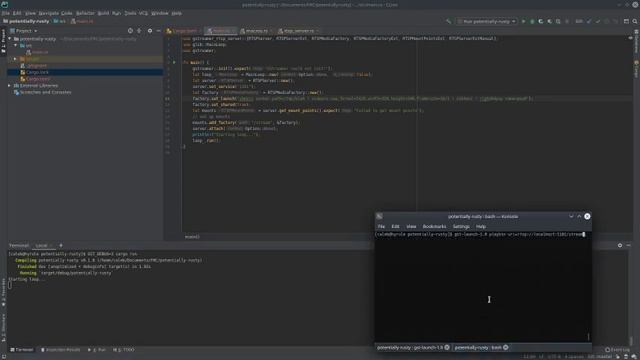Open the Run tool window in bottom bar

click(97, 350)
